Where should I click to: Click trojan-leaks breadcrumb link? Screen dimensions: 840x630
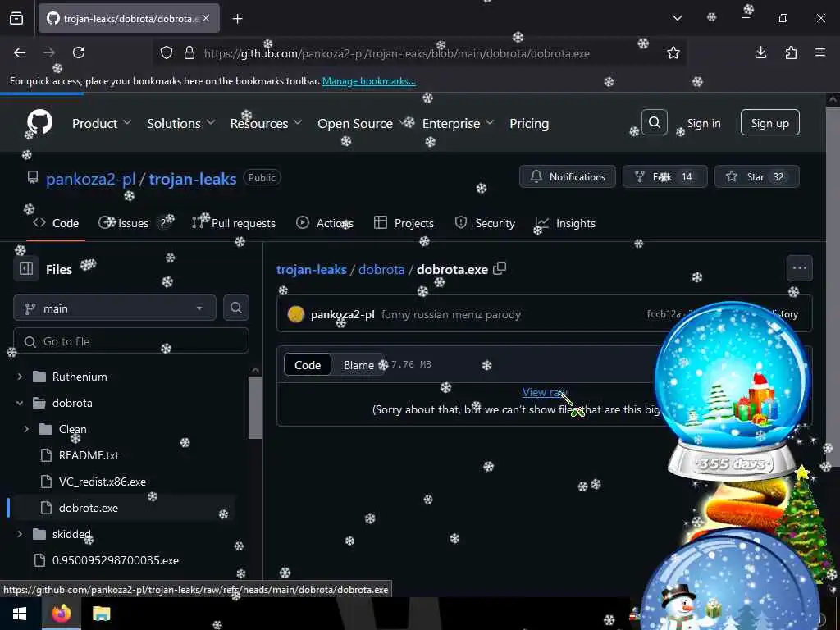coord(311,269)
